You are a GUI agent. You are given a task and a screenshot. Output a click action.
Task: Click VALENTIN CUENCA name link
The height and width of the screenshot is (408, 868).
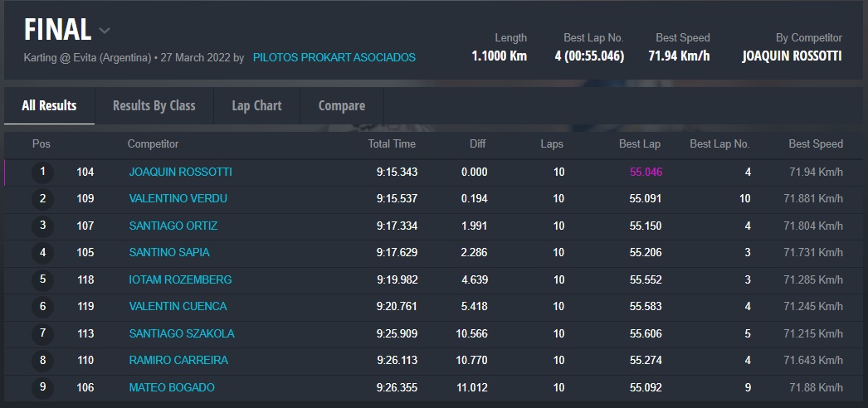pos(178,306)
